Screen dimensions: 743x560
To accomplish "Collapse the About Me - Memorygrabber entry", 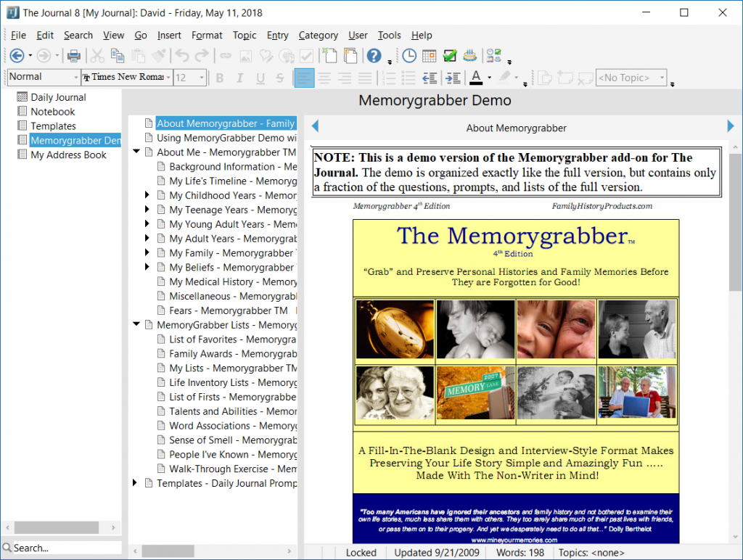I will [x=136, y=152].
